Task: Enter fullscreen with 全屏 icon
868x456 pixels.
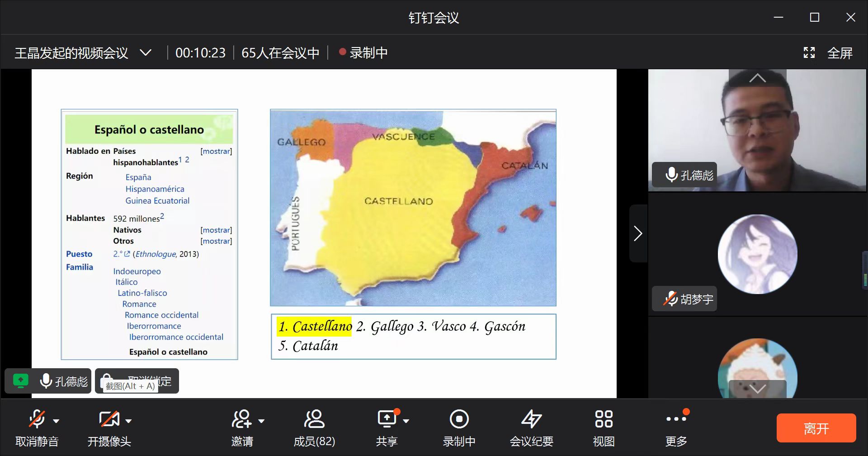Action: 809,53
